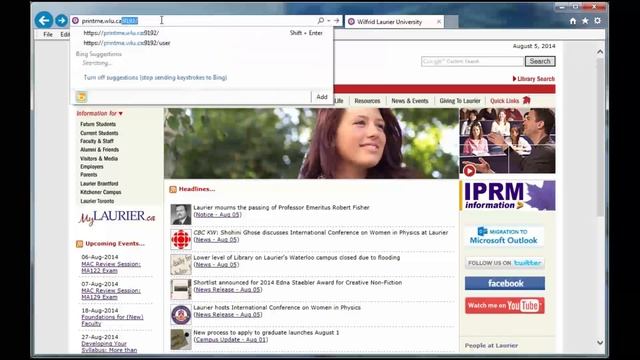This screenshot has width=640, height=360.
Task: Click the address bar search magnifier icon
Action: click(321, 20)
